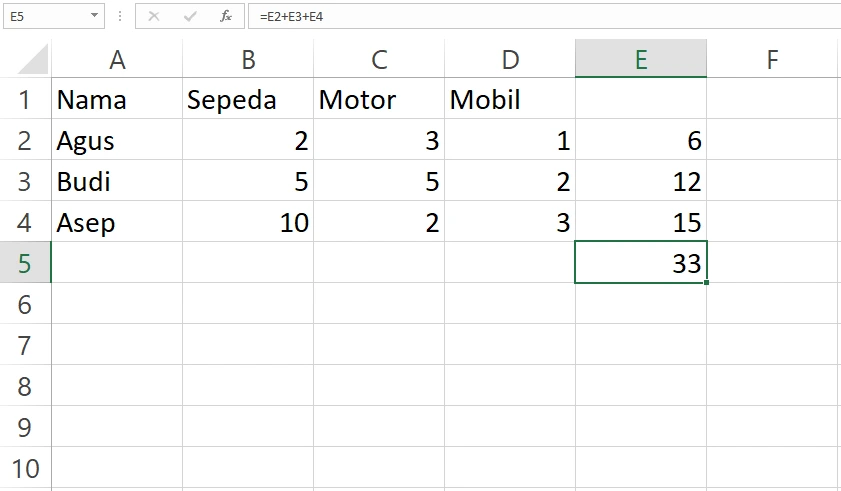Screen dimensions: 841x491
Task: Select column E header
Action: pyautogui.click(x=641, y=59)
